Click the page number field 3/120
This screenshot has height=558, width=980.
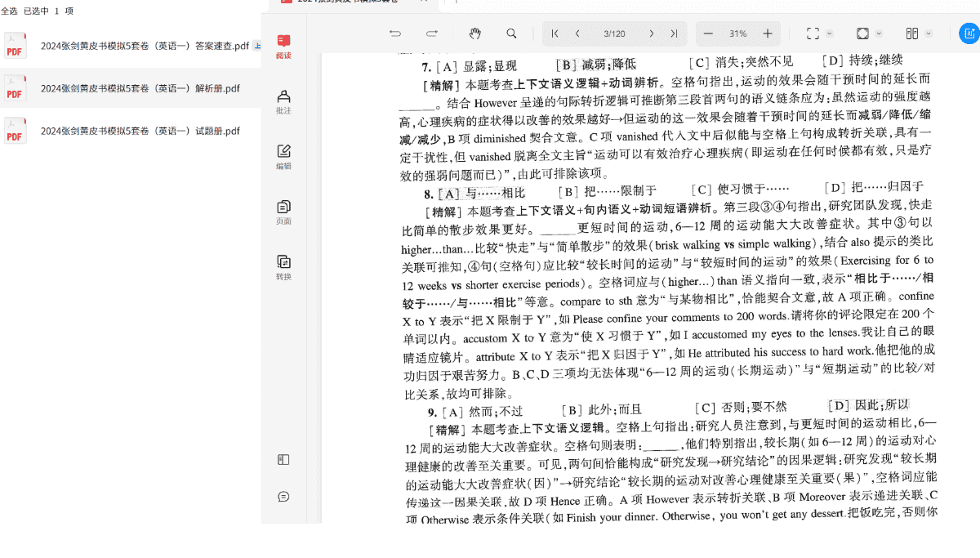coord(614,33)
